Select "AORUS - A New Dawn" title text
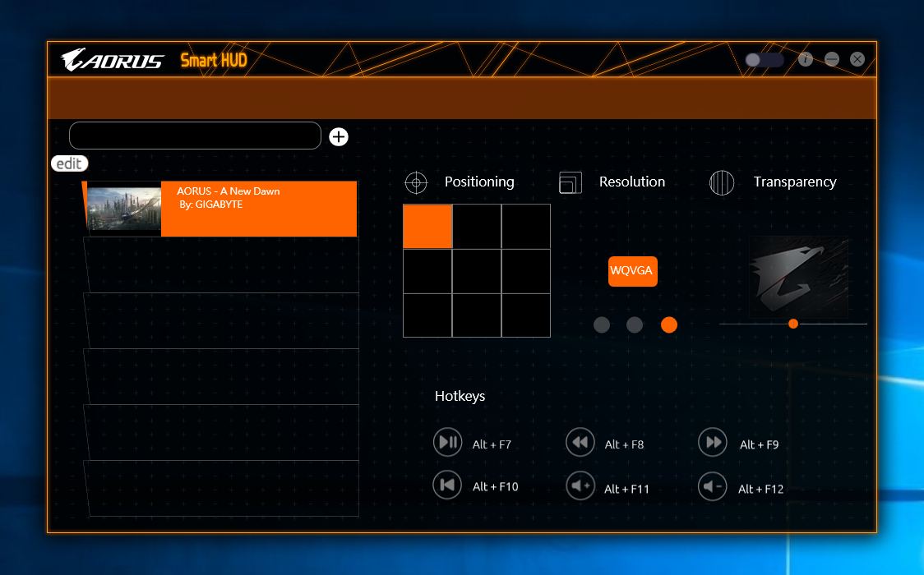Screen dimensions: 924x575 click(x=228, y=191)
